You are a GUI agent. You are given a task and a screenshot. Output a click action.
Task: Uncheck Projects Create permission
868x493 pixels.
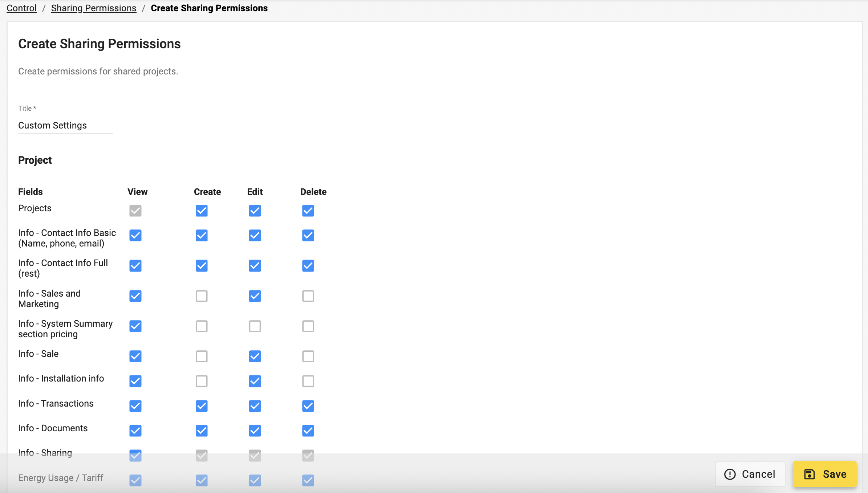click(202, 211)
